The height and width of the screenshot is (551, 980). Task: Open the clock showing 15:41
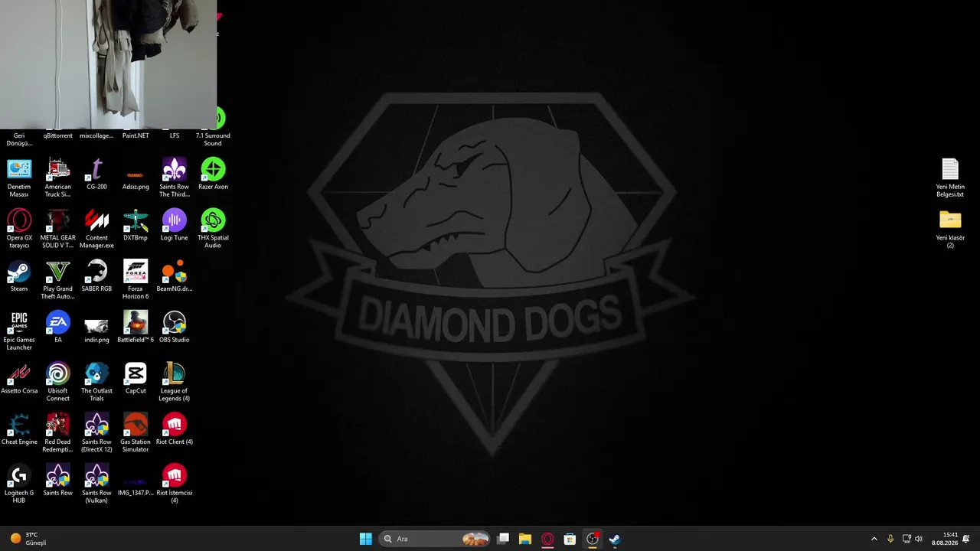945,539
